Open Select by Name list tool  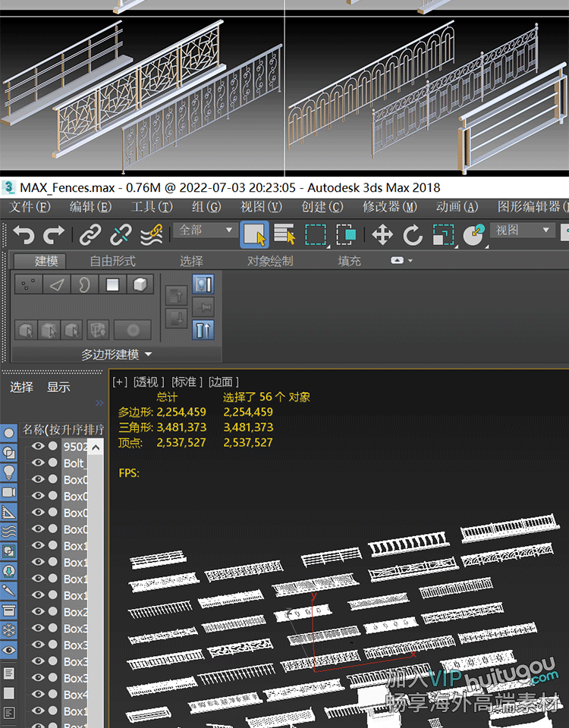(x=284, y=235)
